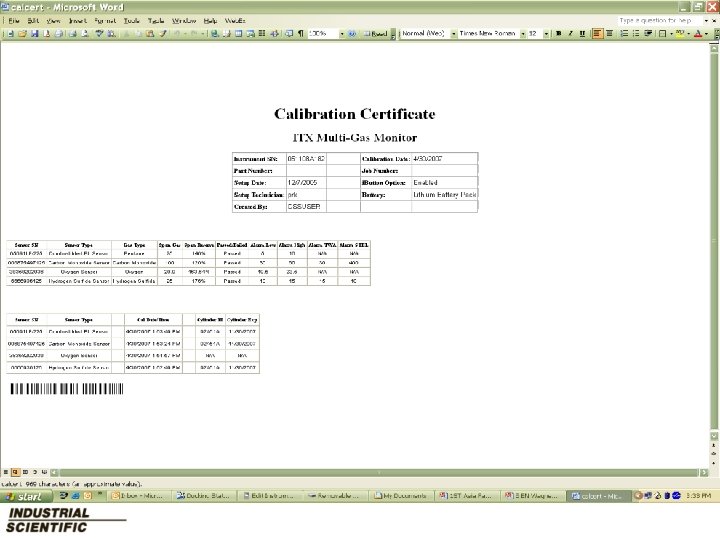Insert a hyperlink with the globe icon
The image size is (720, 540).
coord(214,34)
